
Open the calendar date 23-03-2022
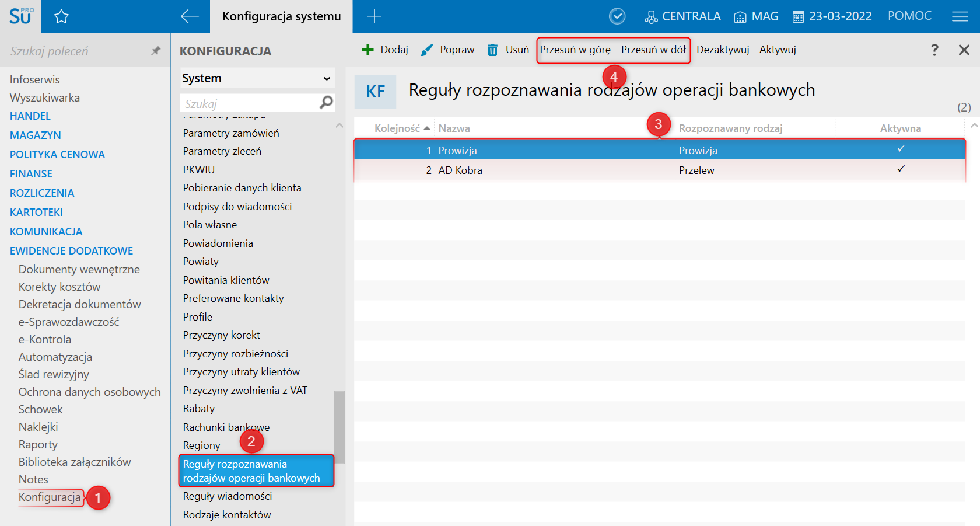(x=832, y=16)
